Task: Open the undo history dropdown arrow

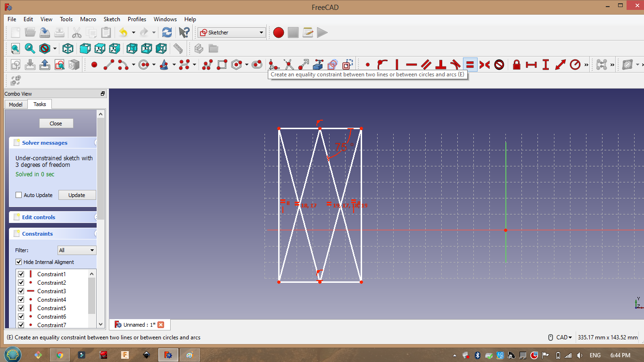Action: tap(133, 33)
